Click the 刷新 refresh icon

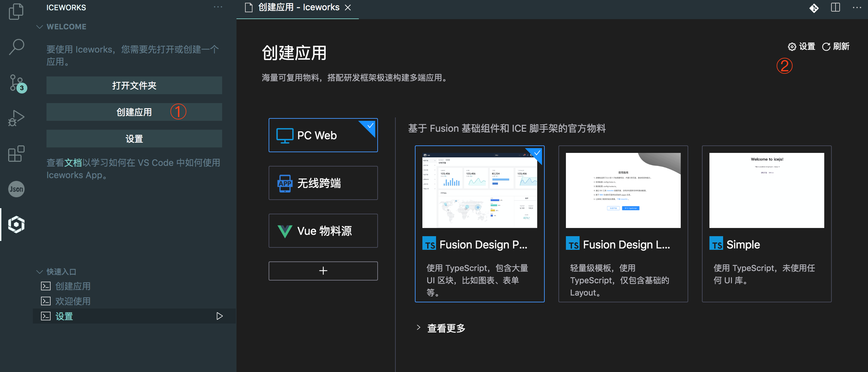[836, 46]
